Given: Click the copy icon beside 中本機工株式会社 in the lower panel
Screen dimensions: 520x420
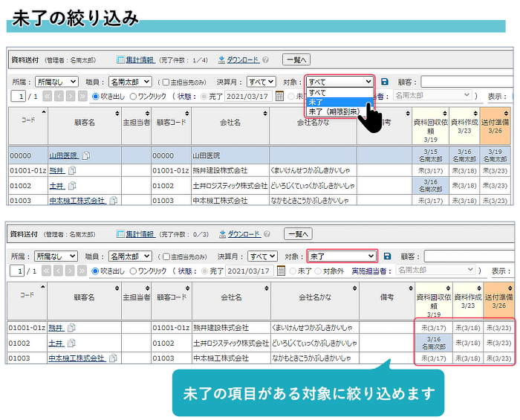Looking at the screenshot, I should pyautogui.click(x=112, y=358).
